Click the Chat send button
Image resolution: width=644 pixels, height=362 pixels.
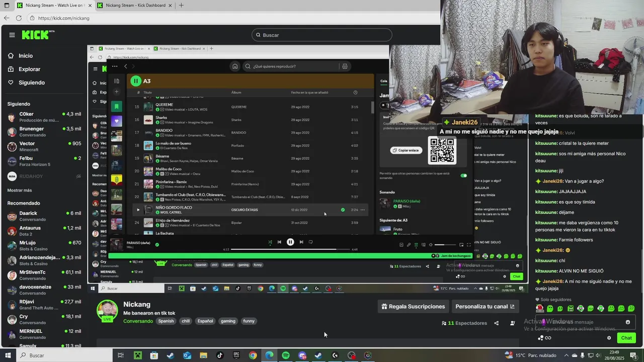click(626, 338)
